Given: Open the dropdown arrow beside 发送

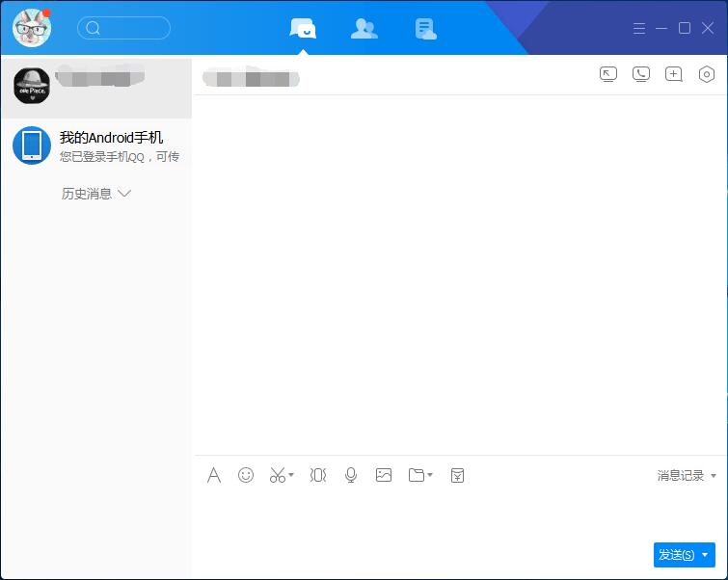Looking at the screenshot, I should point(706,555).
